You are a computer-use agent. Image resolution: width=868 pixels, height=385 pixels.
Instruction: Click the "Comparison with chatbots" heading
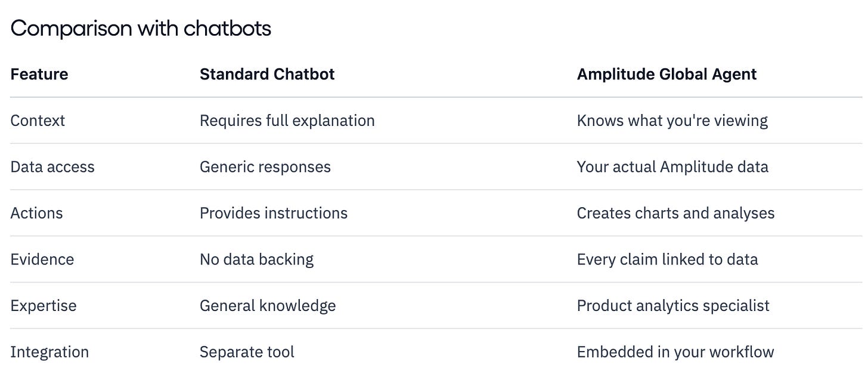tap(141, 28)
